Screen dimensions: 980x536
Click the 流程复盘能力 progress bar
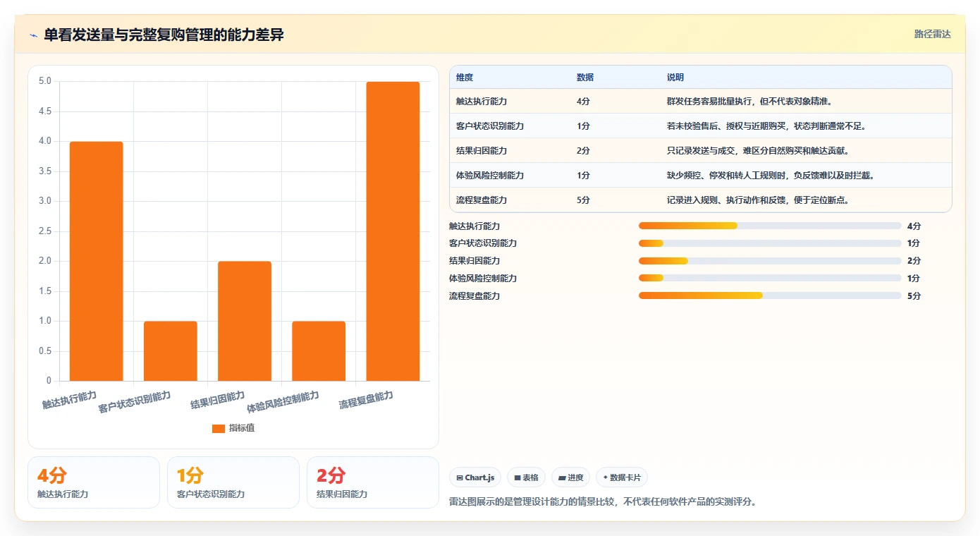[770, 296]
